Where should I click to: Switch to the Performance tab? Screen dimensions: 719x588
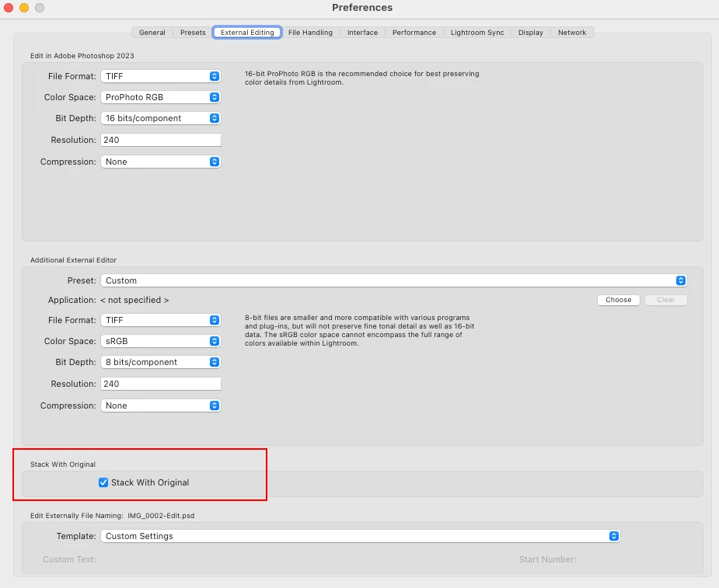[414, 33]
